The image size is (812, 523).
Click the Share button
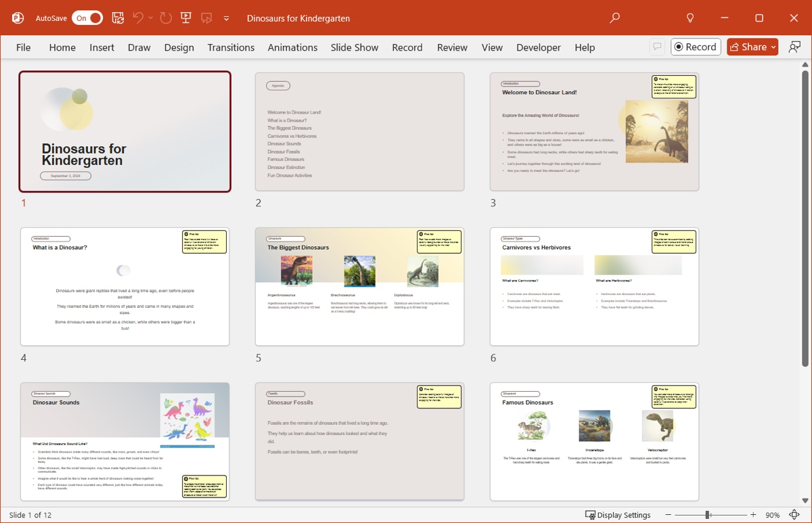point(752,47)
